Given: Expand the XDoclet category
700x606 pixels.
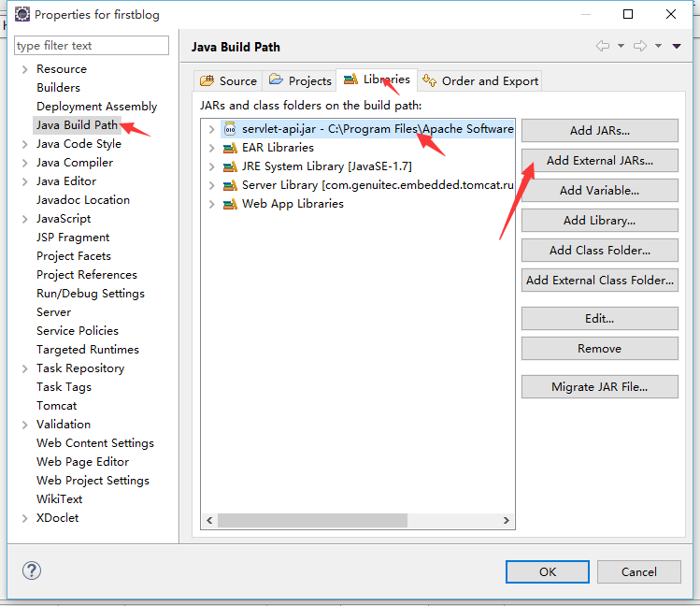Looking at the screenshot, I should (x=25, y=518).
